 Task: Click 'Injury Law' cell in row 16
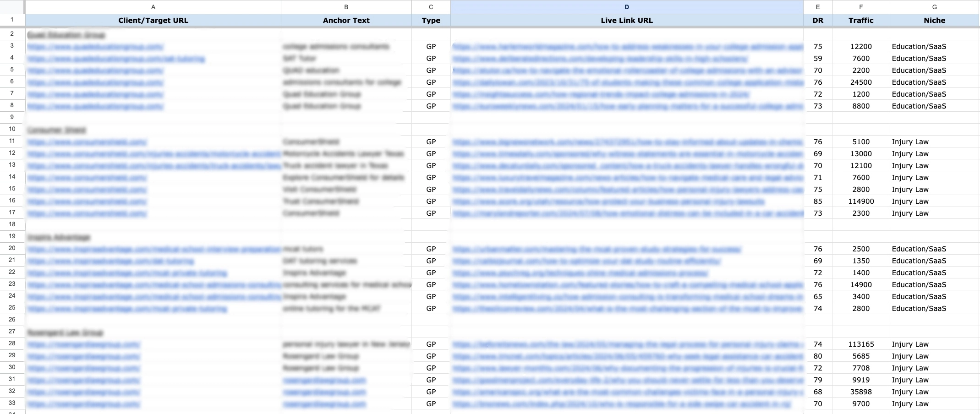(x=934, y=201)
